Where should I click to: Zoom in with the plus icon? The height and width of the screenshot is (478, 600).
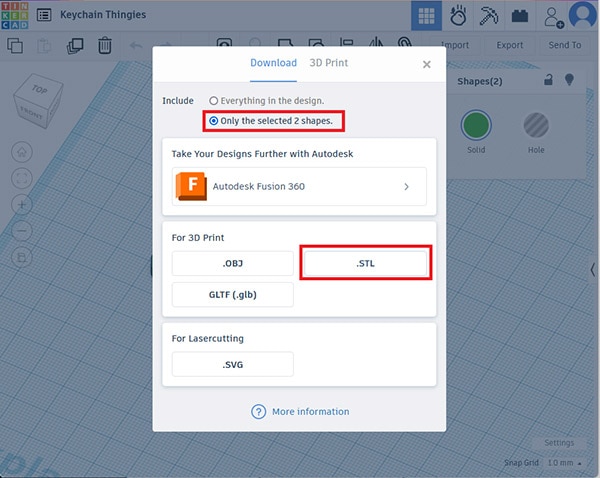tap(22, 205)
